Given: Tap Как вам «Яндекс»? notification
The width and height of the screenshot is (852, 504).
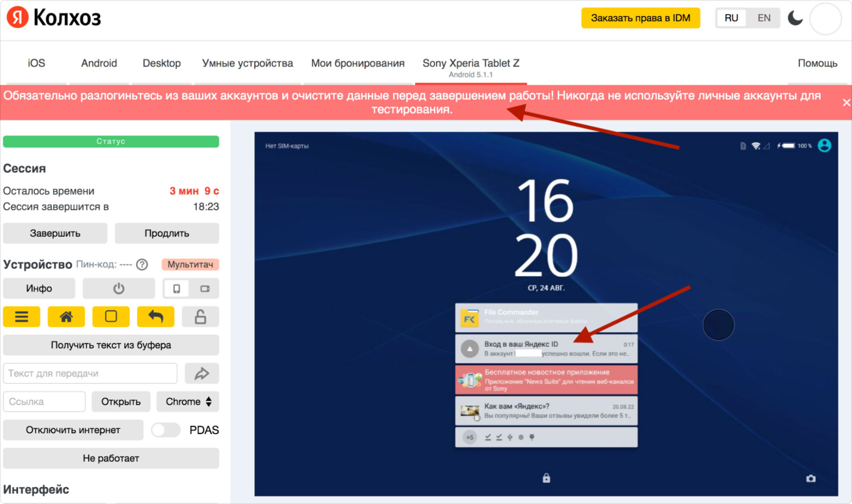Looking at the screenshot, I should tap(546, 411).
